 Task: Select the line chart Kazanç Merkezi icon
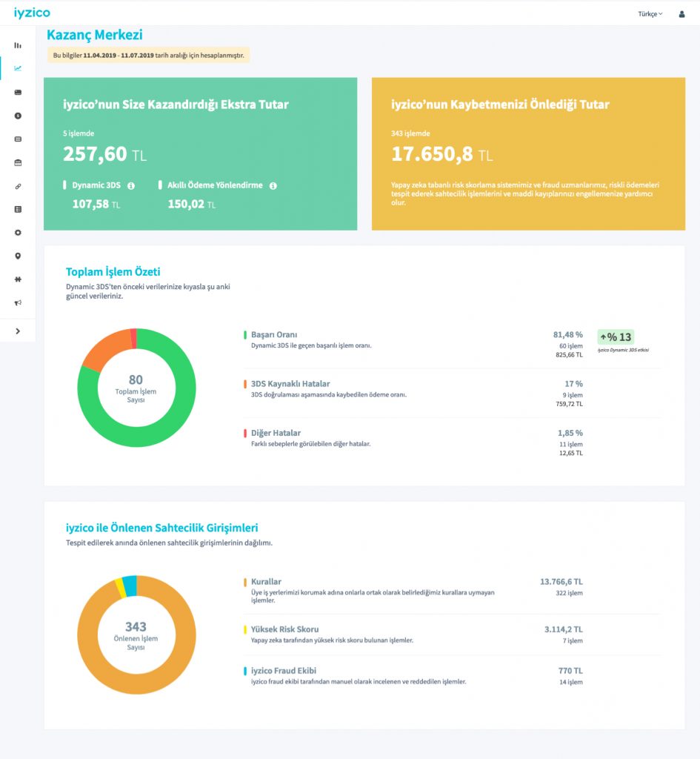click(18, 68)
